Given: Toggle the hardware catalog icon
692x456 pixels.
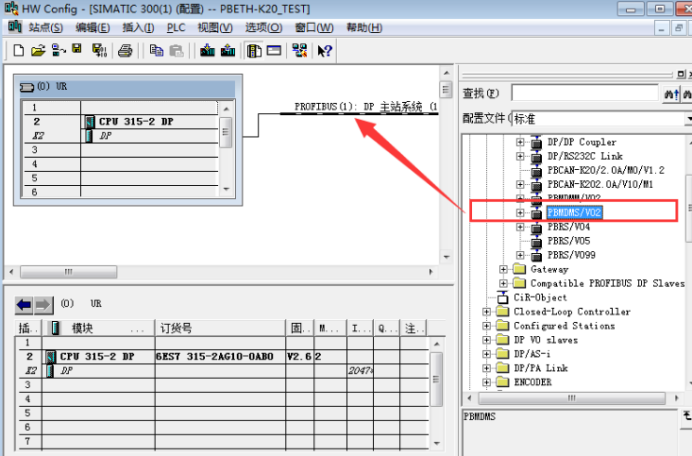Looking at the screenshot, I should coord(254,50).
